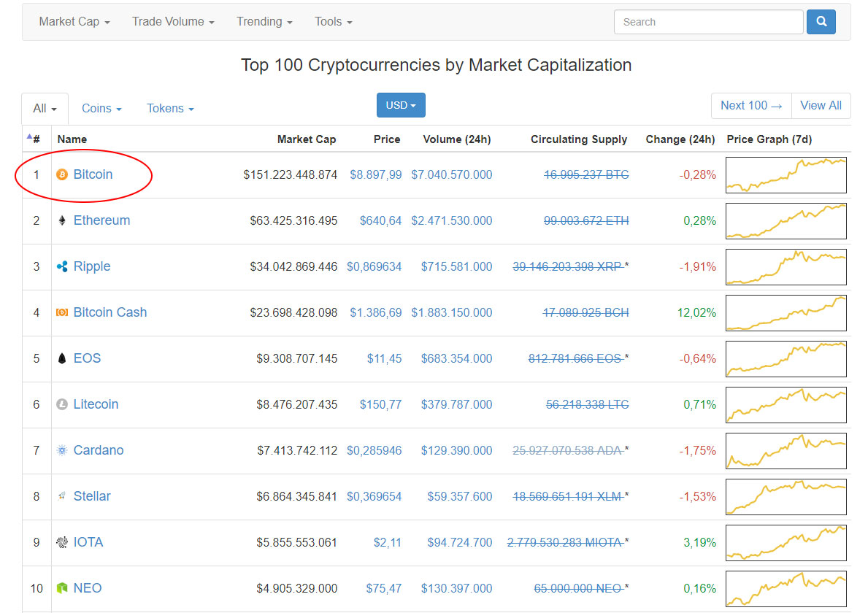Open the Litecoin name link
The height and width of the screenshot is (613, 868).
(96, 404)
